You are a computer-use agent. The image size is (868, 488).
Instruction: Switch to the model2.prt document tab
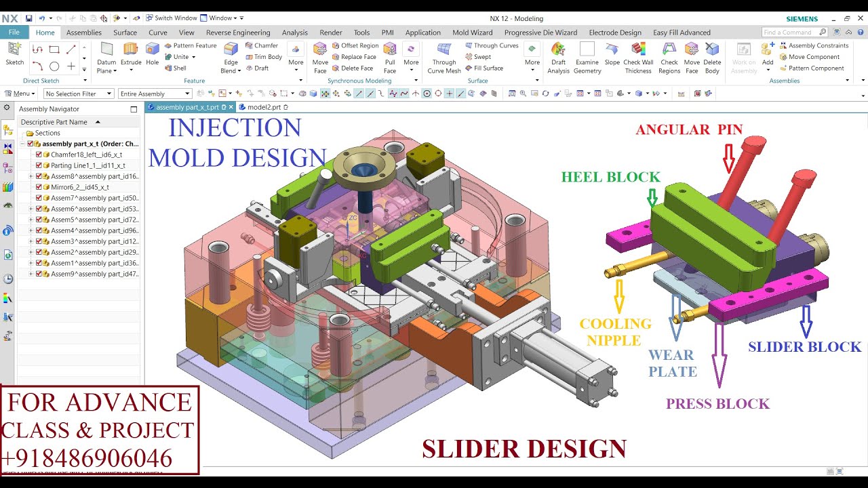click(264, 107)
